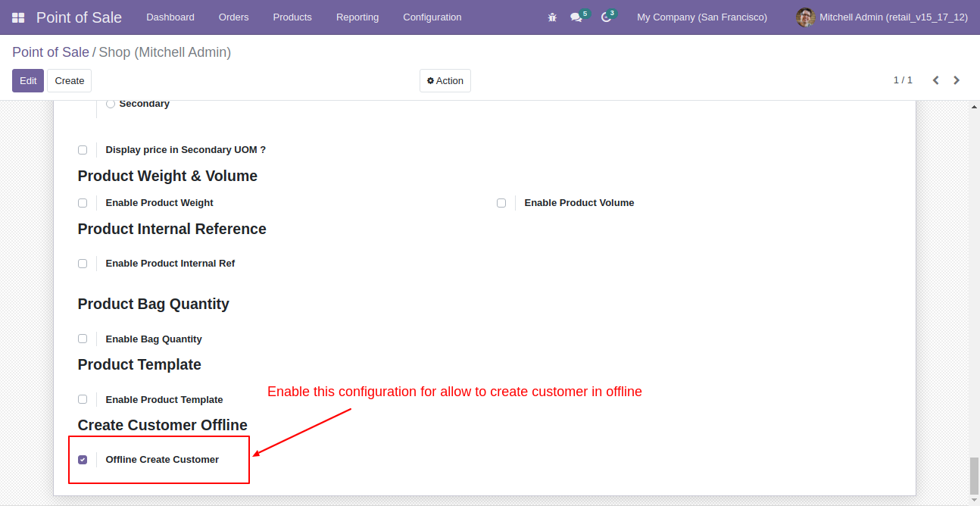Screen dimensions: 980x506
Task: Click Product Internal Reference heading
Action: 172,229
